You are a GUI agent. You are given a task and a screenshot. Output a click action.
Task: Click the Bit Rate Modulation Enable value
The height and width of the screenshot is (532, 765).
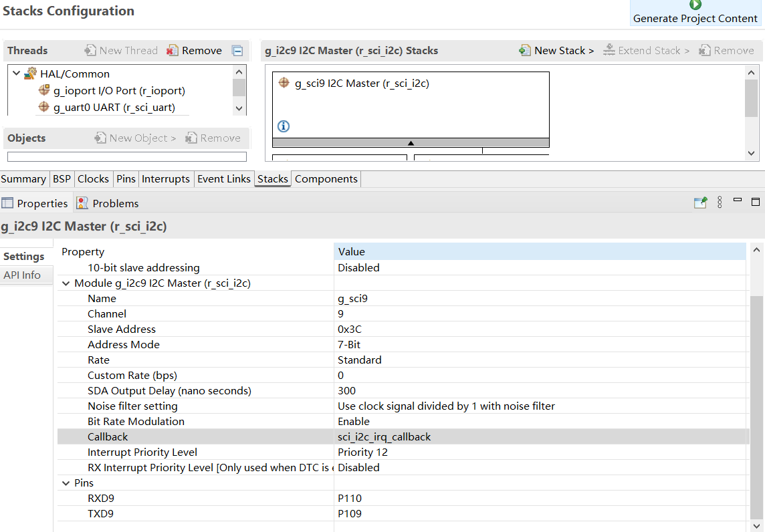pyautogui.click(x=354, y=421)
